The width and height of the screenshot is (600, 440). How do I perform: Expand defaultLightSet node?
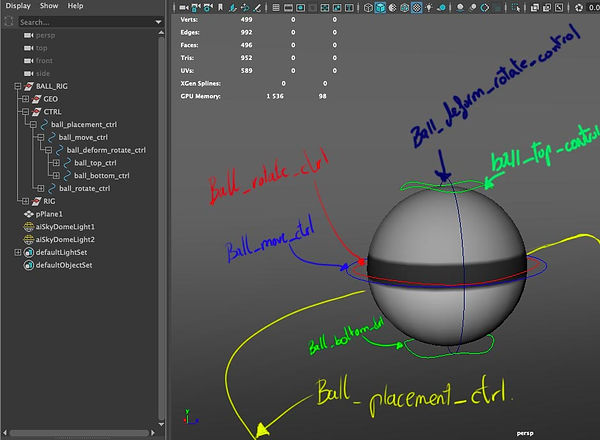pyautogui.click(x=18, y=252)
